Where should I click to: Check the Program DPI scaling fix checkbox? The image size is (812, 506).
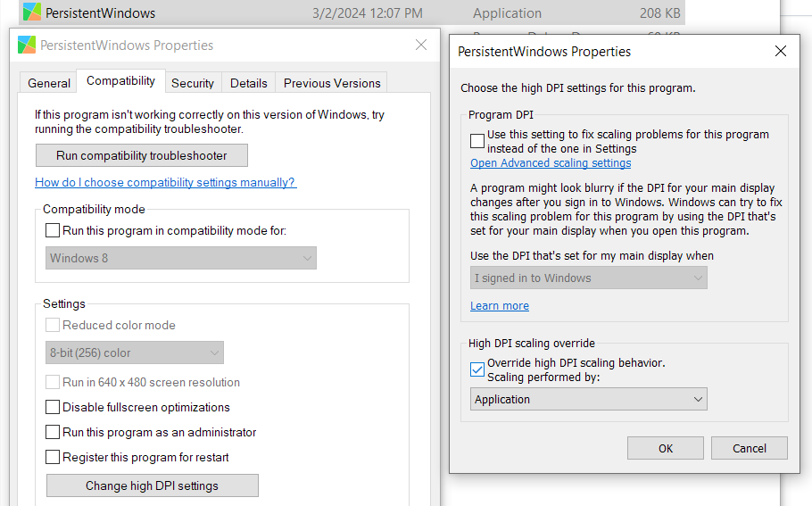pyautogui.click(x=477, y=141)
